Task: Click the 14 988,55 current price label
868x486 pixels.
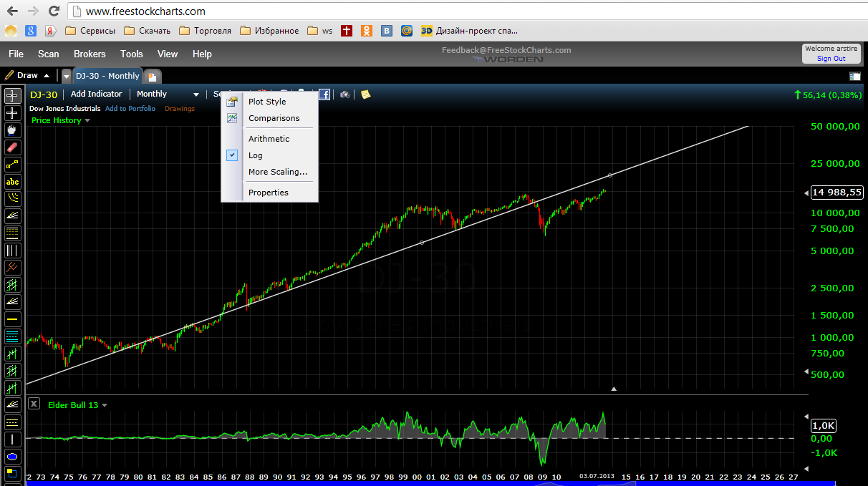Action: [x=836, y=193]
